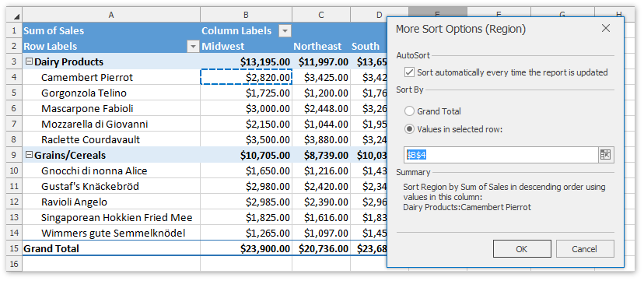
Task: Click the $23,900.00 Midwest grand total
Action: [x=246, y=248]
